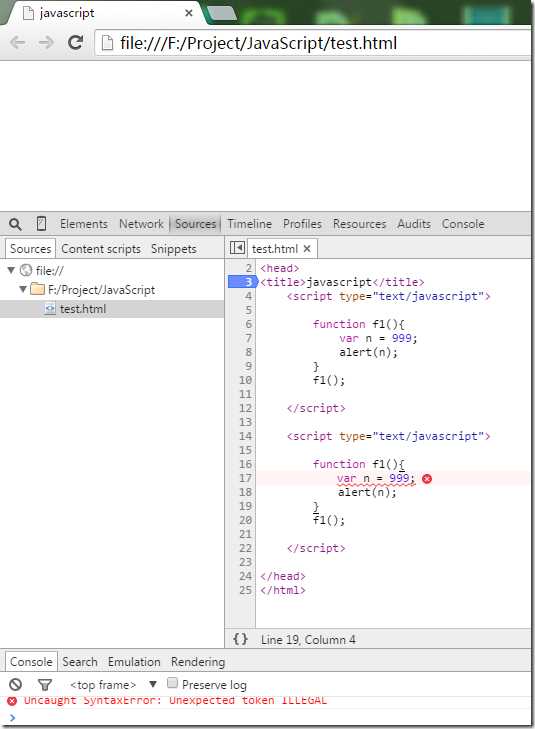Click the Uncaught SyntaxError console message
535x729 pixels.
click(x=175, y=700)
